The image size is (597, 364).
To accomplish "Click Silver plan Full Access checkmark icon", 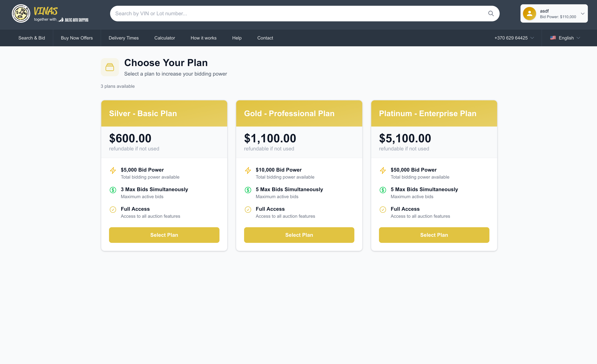I will point(113,209).
